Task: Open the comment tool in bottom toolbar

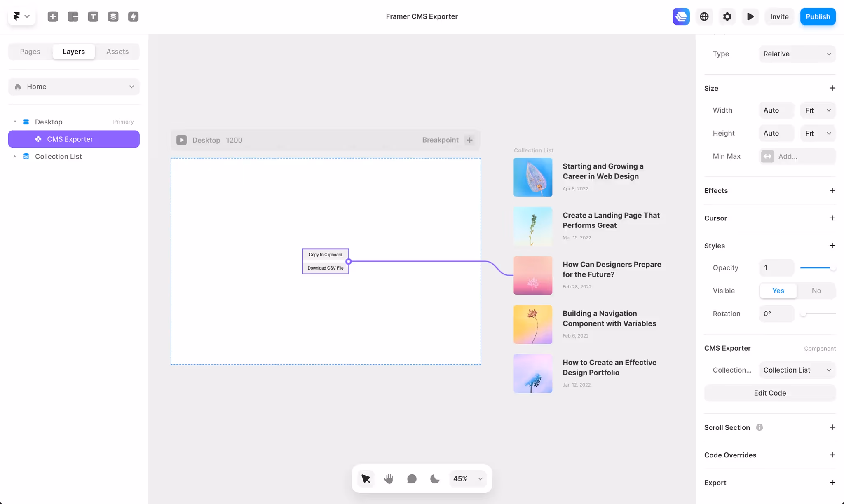Action: 412,479
